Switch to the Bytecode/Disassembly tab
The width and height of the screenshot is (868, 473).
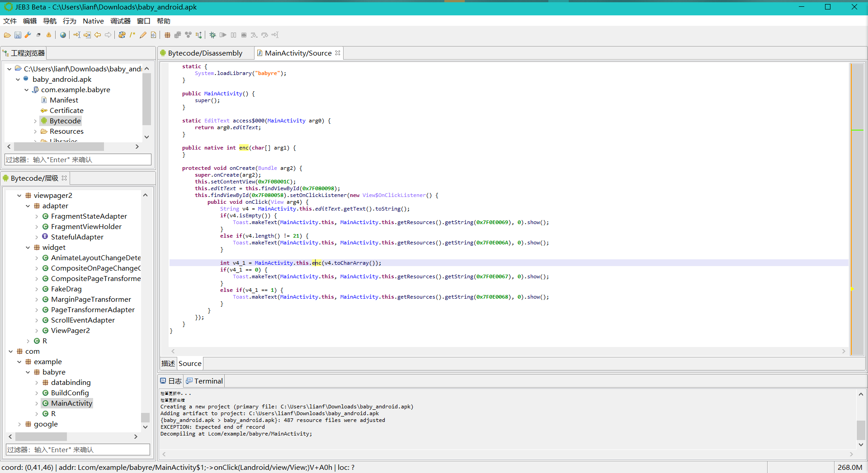(205, 53)
